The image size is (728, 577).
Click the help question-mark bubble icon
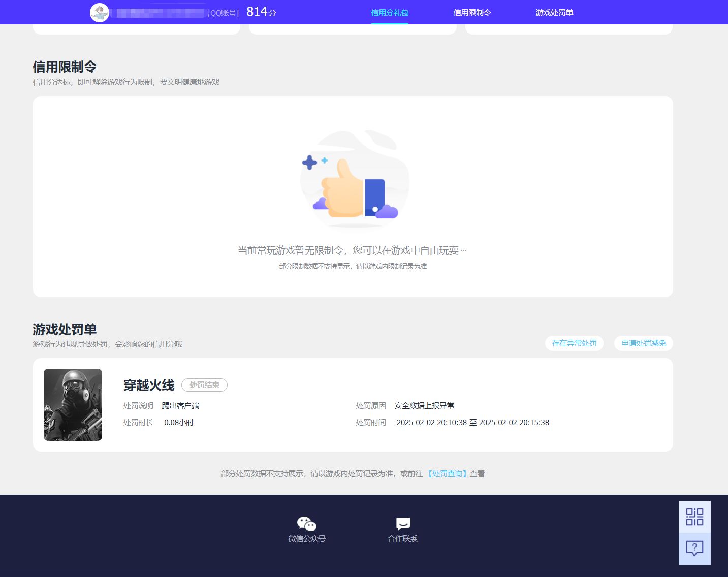tap(694, 549)
